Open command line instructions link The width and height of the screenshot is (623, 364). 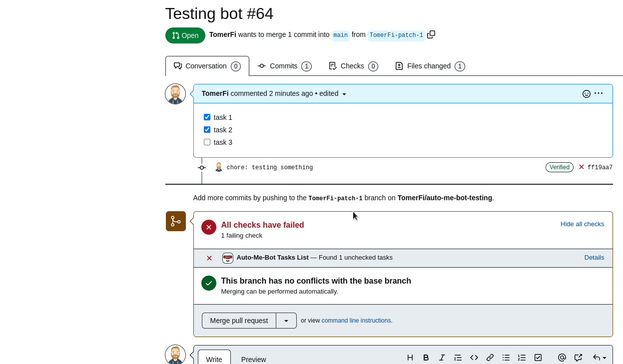tap(356, 321)
